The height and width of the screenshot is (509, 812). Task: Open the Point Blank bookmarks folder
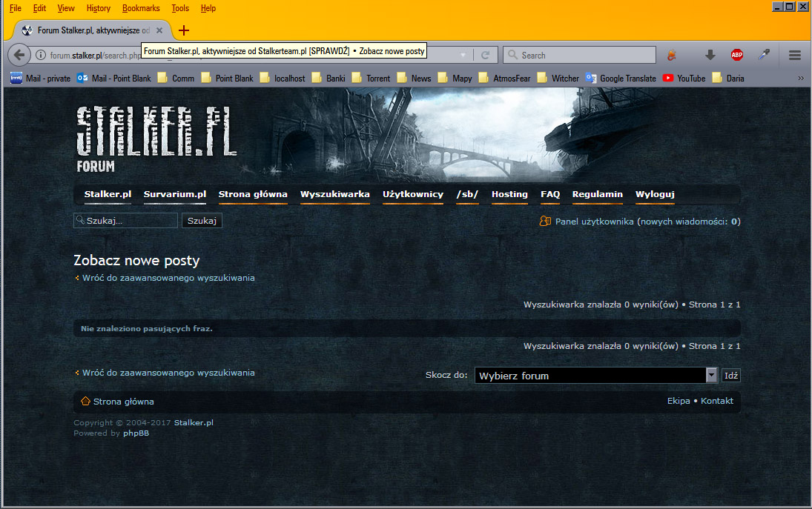[228, 78]
